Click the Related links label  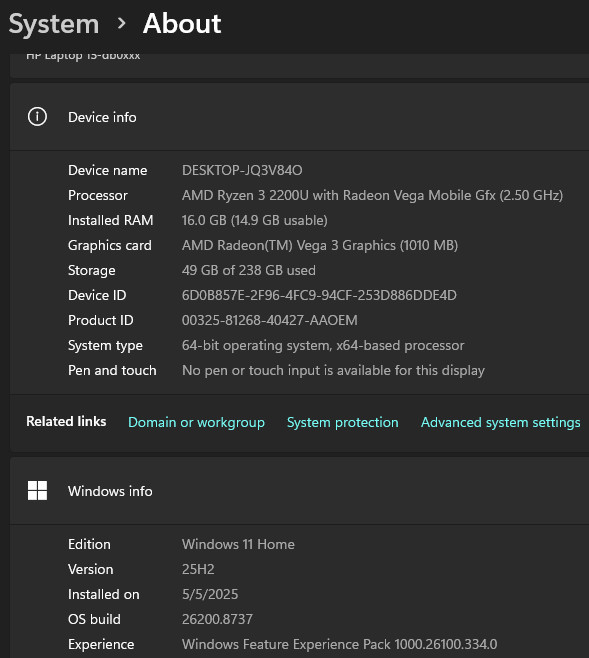(66, 421)
